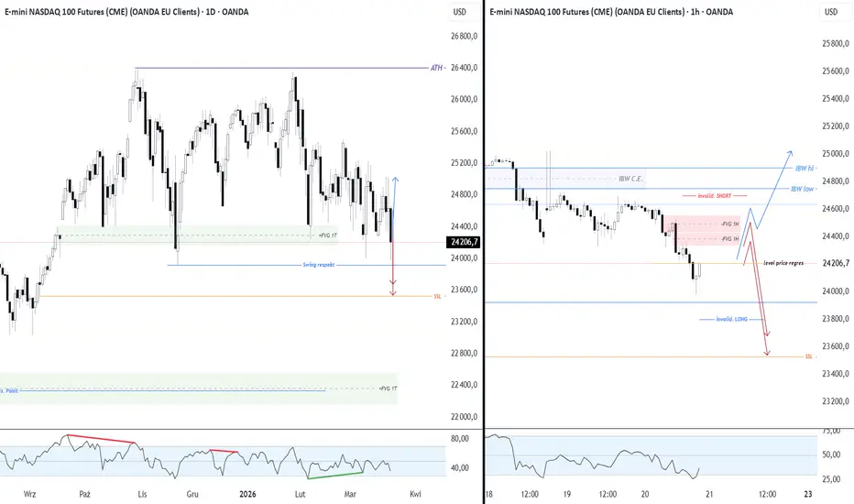Click the Mar month label on the time axis
854x504 pixels.
pyautogui.click(x=350, y=494)
